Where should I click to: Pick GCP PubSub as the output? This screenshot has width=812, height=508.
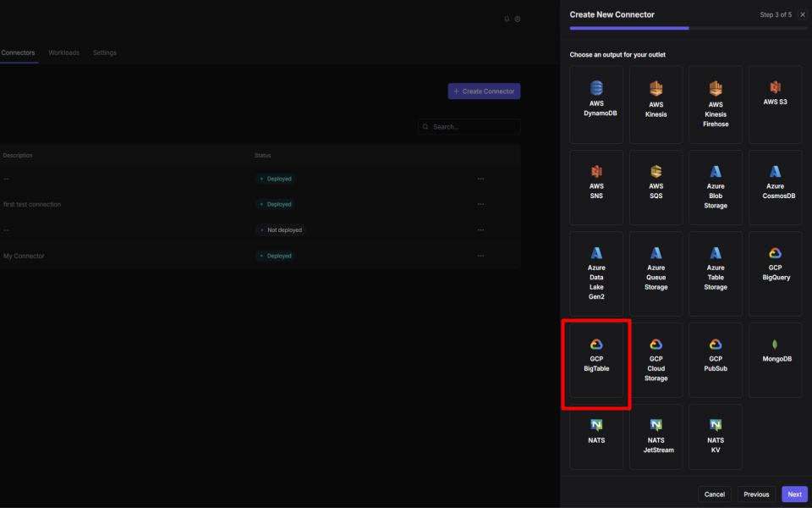[x=716, y=361]
